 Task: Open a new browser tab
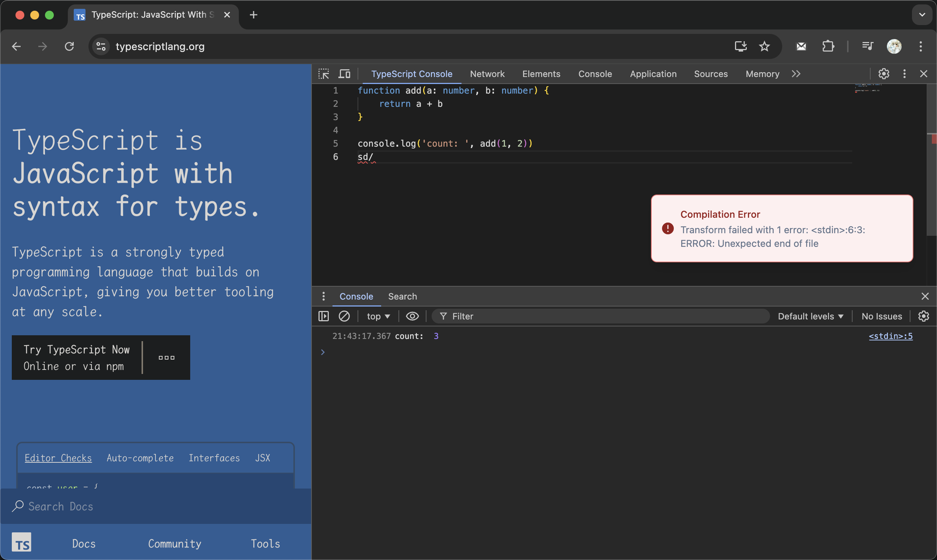(253, 15)
